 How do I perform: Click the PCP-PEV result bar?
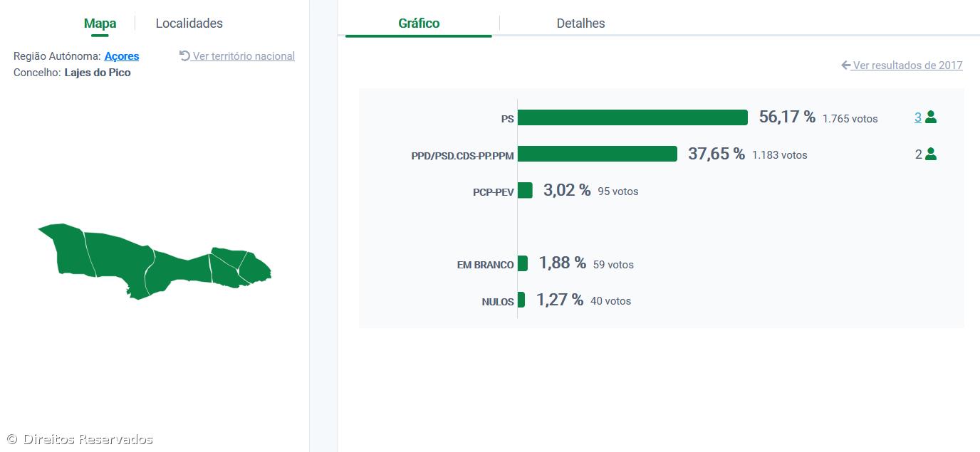(525, 190)
